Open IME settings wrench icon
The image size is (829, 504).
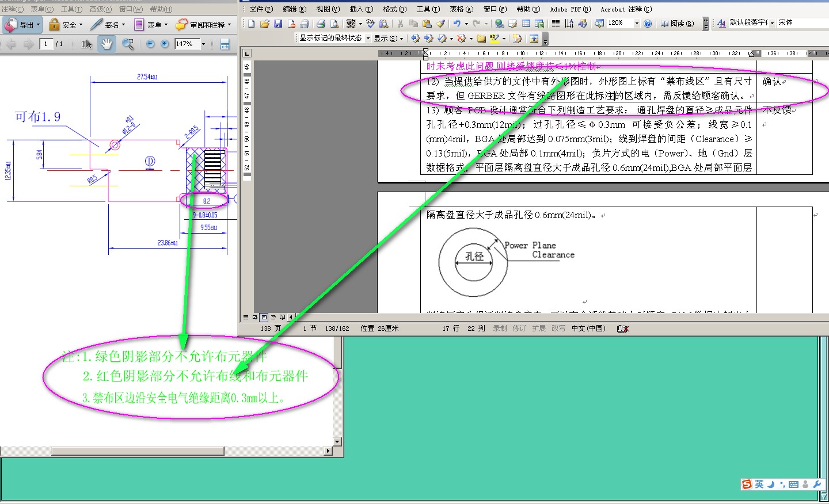click(x=817, y=484)
